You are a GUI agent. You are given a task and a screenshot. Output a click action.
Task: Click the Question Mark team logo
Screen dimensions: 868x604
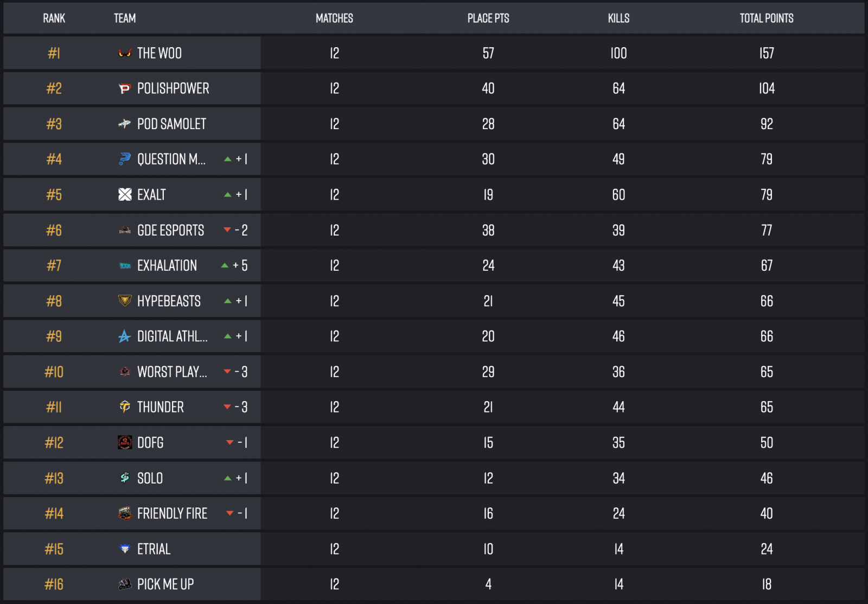point(125,159)
